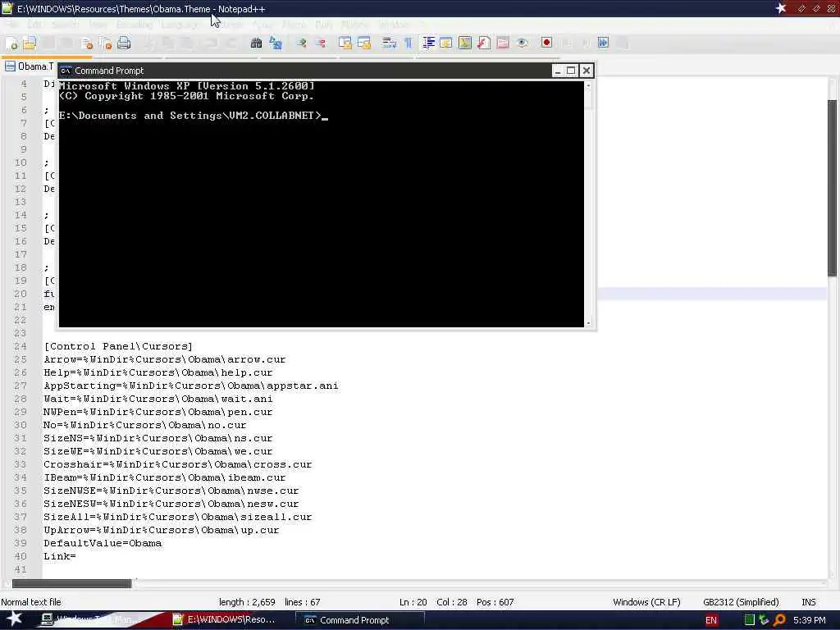Click the 'DefaultValue=Obama' line
The width and height of the screenshot is (840, 630).
click(x=103, y=543)
